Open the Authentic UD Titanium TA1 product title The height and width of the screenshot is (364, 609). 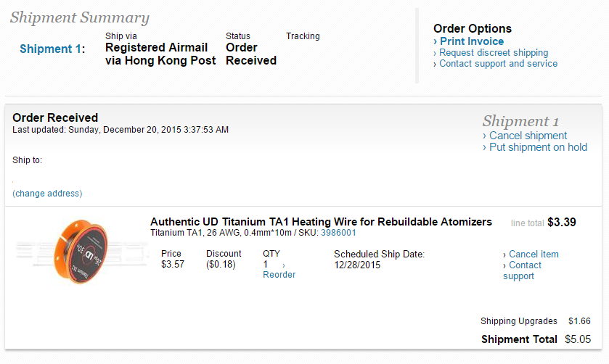click(321, 222)
